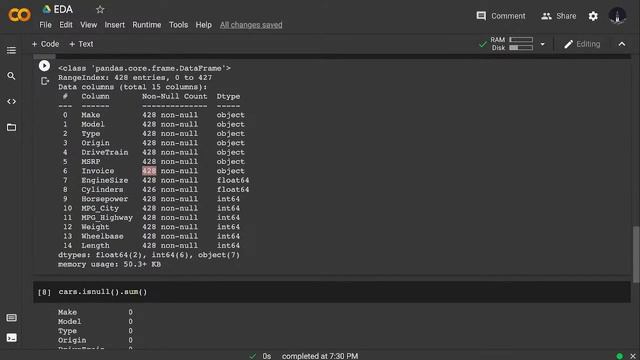Click the 'Origin' row in isnull output
The height and width of the screenshot is (360, 640).
click(95, 340)
